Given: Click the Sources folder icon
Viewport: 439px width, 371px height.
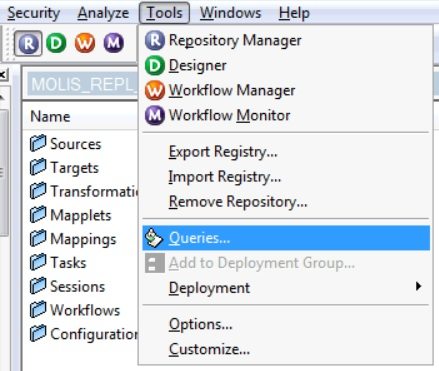Looking at the screenshot, I should click(x=38, y=144).
